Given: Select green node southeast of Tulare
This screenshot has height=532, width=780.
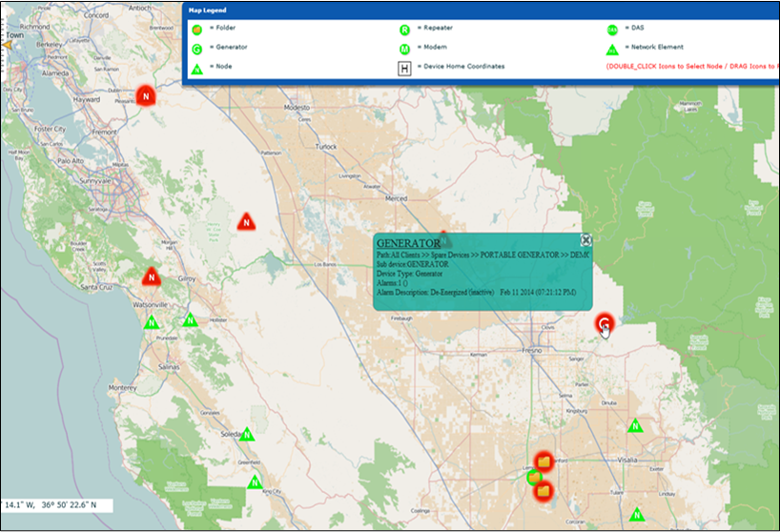Looking at the screenshot, I should tap(638, 515).
